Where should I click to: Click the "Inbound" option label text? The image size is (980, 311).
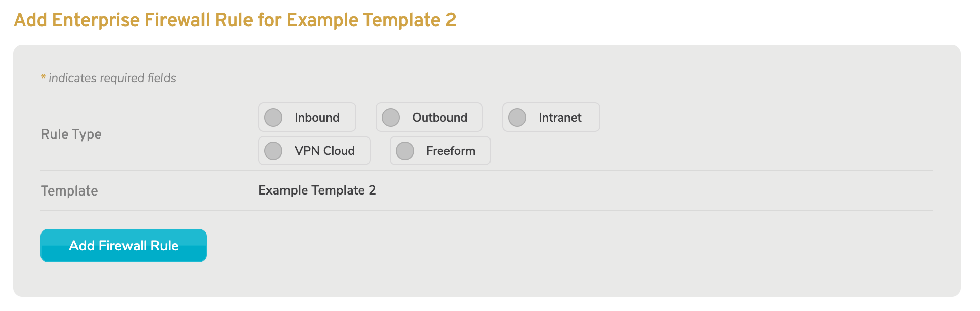pos(317,118)
